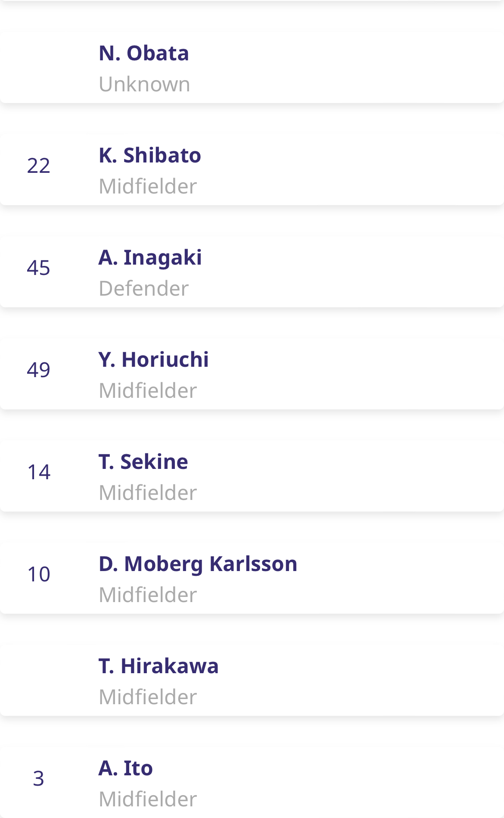Open T. Hirakawa player entry
This screenshot has width=504, height=818.
click(159, 666)
